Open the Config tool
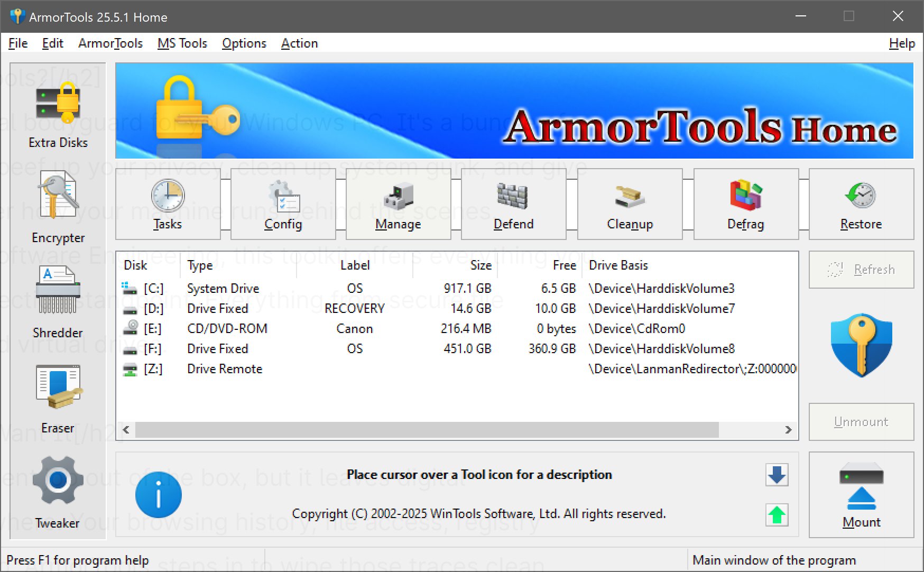Screen dimensions: 924x572 pos(283,205)
